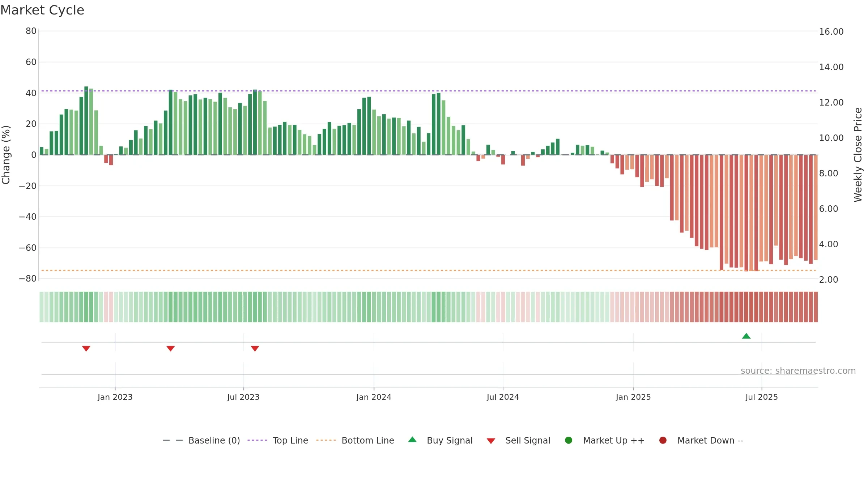Click the last orange bar at the chart's right edge
Image resolution: width=868 pixels, height=488 pixels.
coord(816,207)
